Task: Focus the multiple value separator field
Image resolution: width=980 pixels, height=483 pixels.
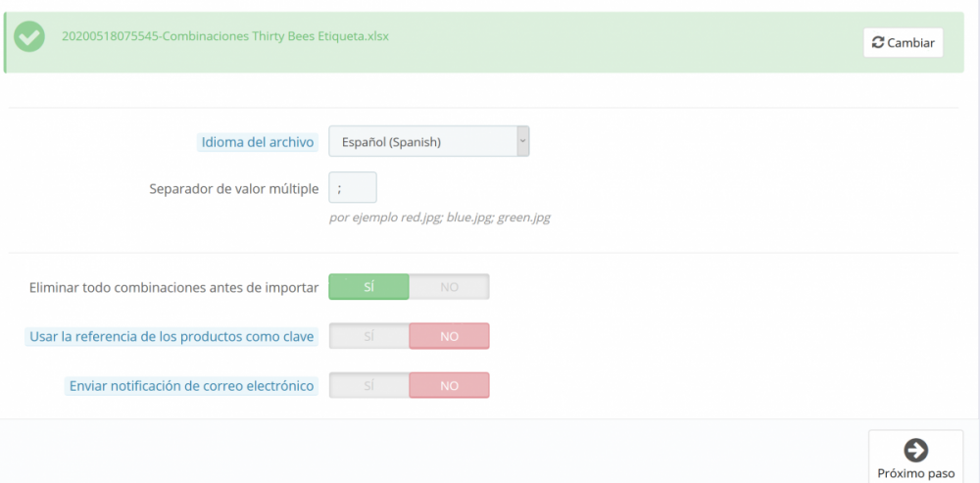Action: [353, 188]
